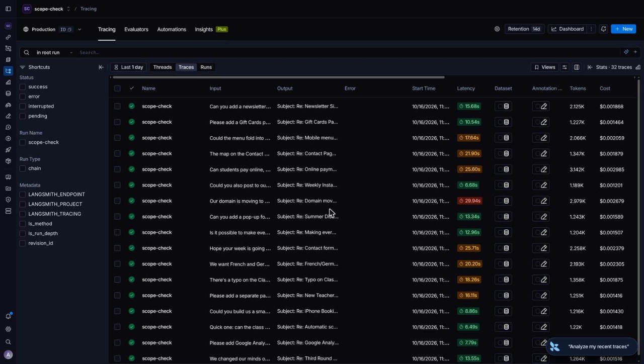Open the Automations tab

[172, 29]
